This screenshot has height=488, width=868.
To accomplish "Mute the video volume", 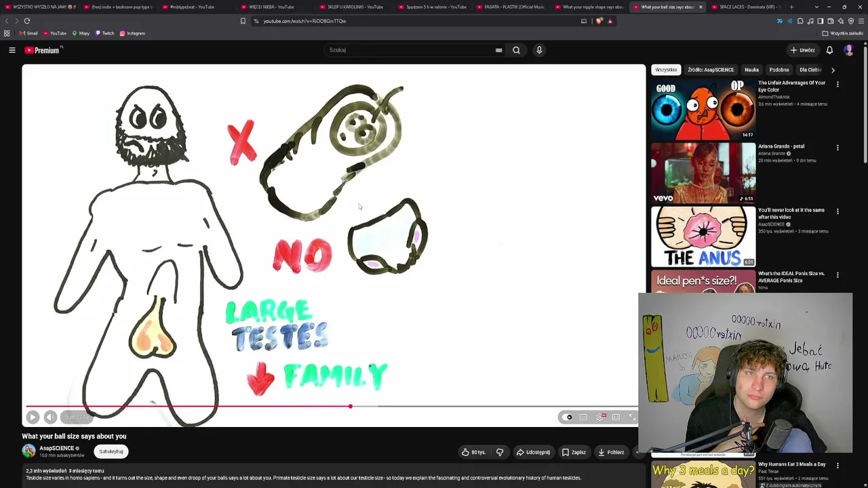I will click(x=50, y=418).
